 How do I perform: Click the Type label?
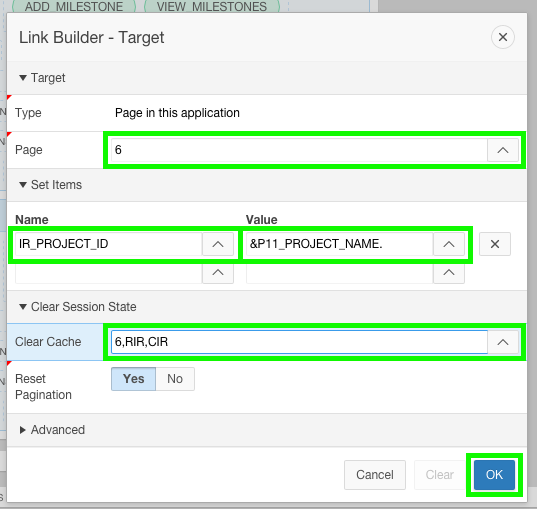pyautogui.click(x=28, y=113)
